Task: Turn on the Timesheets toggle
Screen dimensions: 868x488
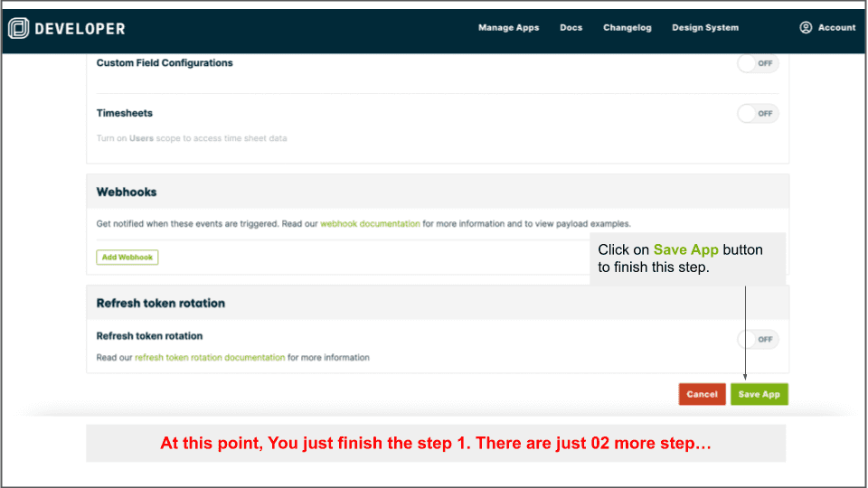Action: (757, 114)
